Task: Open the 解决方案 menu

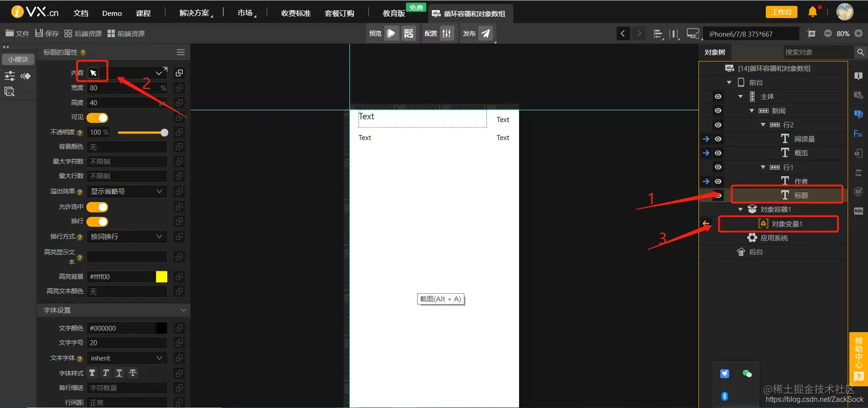Action: (195, 13)
